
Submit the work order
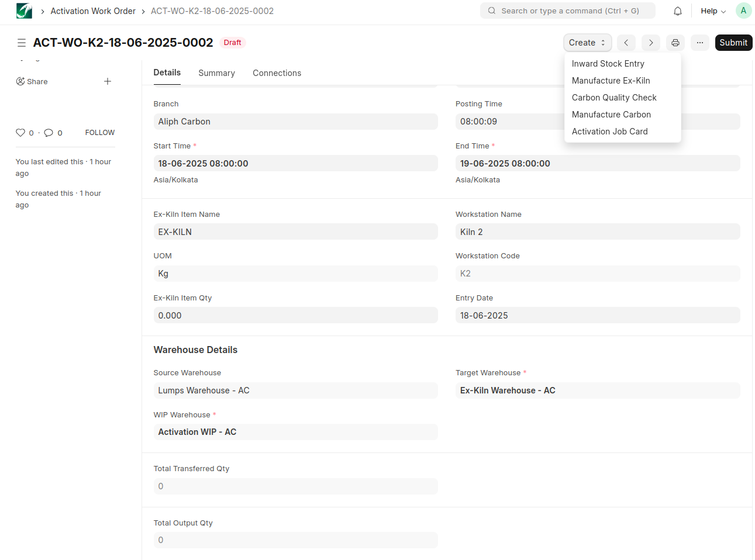(733, 43)
